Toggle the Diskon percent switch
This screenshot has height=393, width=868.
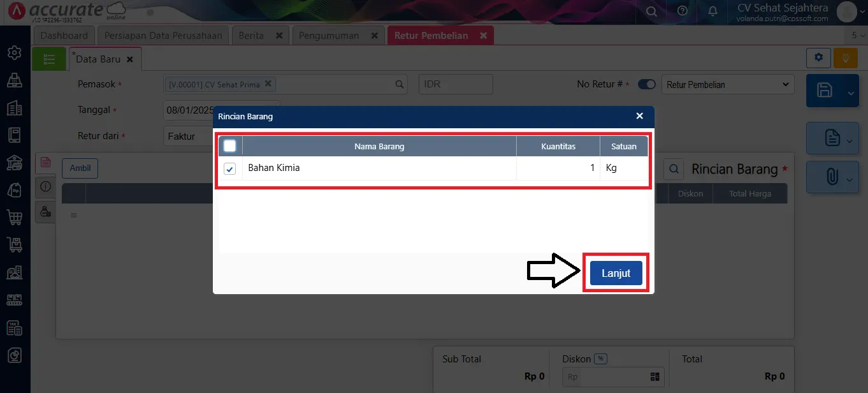click(600, 359)
